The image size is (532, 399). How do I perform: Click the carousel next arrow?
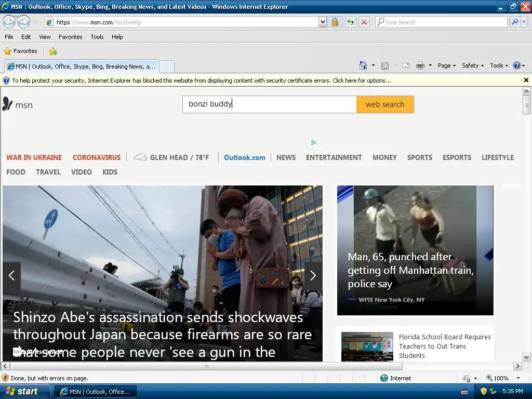(x=313, y=275)
